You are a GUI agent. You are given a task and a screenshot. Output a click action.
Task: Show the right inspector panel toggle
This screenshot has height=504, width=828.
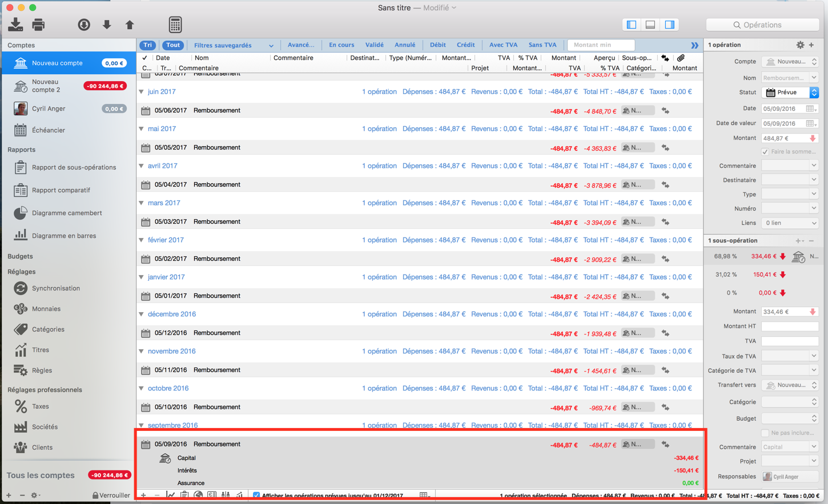(x=669, y=25)
